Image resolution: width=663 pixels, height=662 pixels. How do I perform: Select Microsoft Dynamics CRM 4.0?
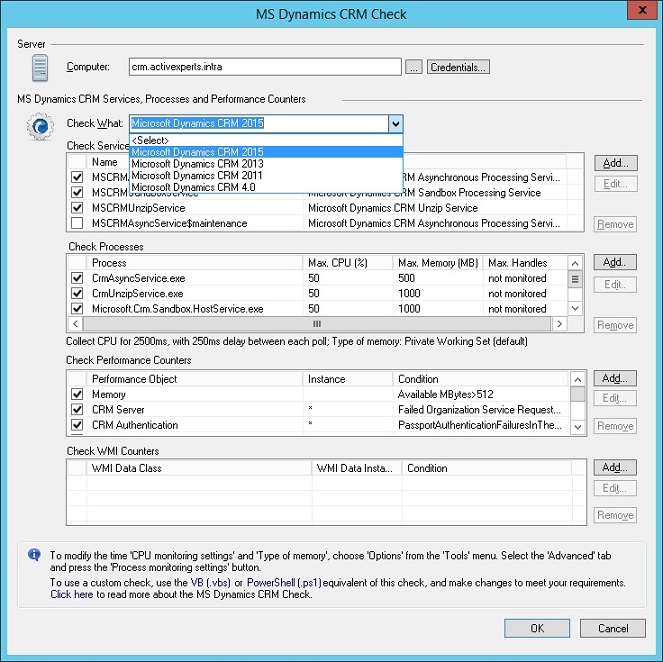(x=266, y=187)
